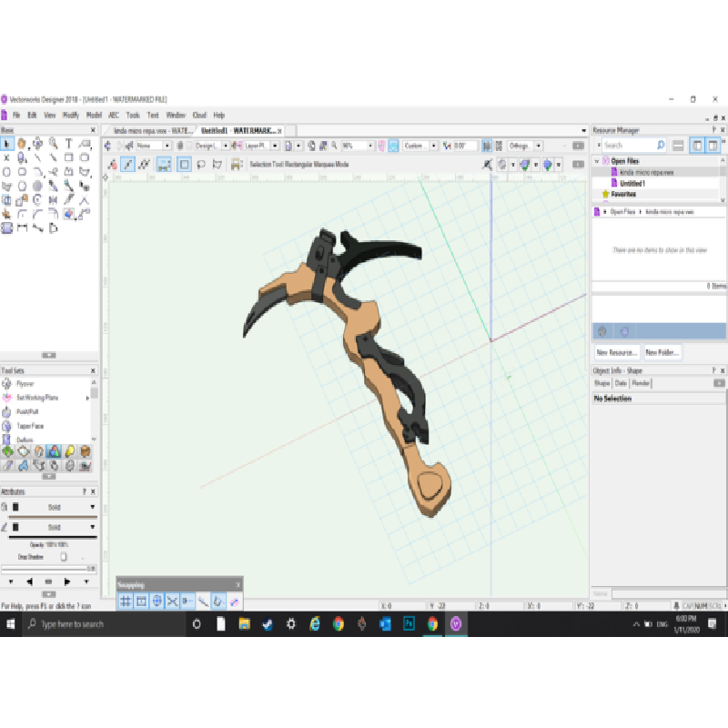Toggle Smart Points in Snapping palette
Viewport: 728px width, 728px height.
(187, 602)
